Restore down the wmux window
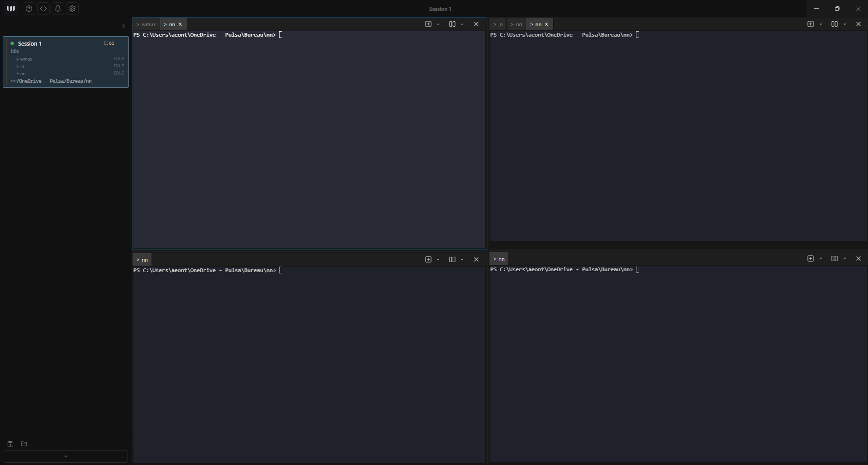Image resolution: width=868 pixels, height=465 pixels. [x=837, y=9]
